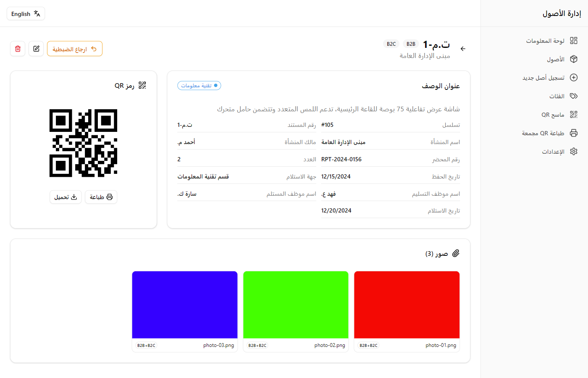Screen dimensions: 588x378
Task: Click the ت.م-1 value in the رقم المستند row
Action: (184, 125)
